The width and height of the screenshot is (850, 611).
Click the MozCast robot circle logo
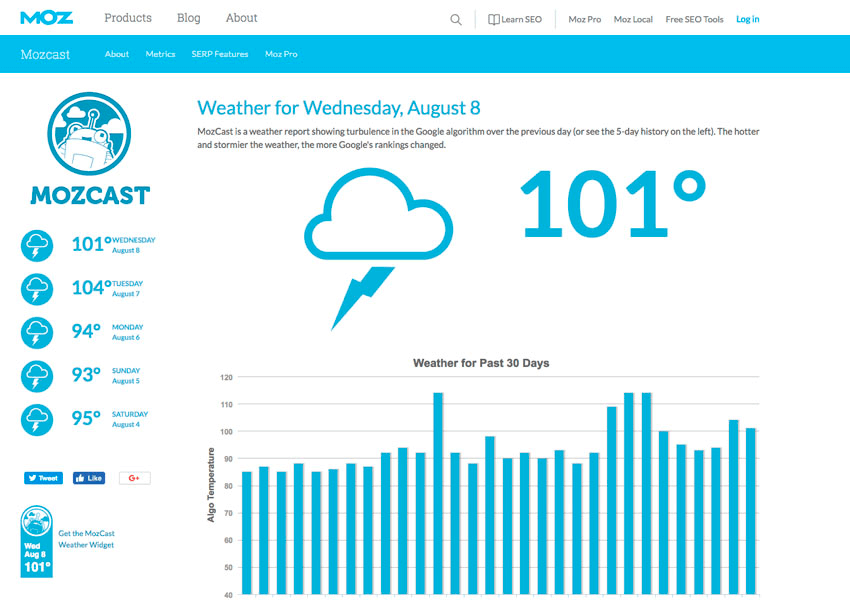click(89, 133)
